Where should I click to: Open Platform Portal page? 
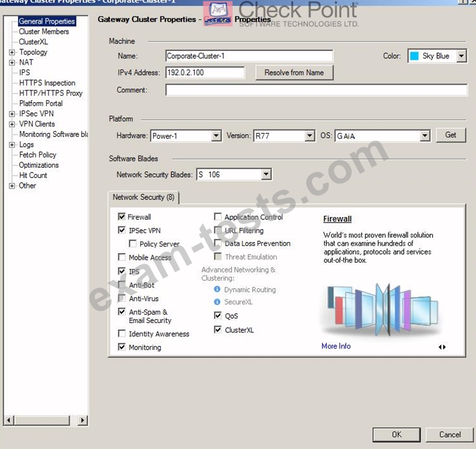pyautogui.click(x=41, y=104)
